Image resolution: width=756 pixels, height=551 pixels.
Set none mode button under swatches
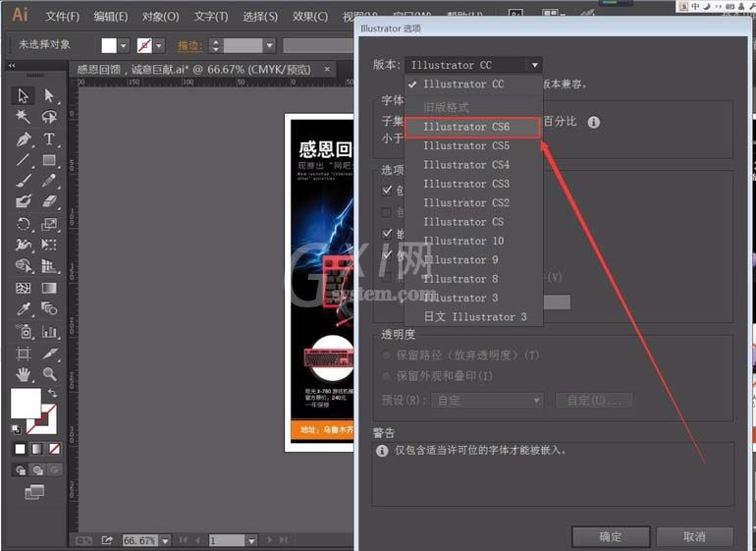click(x=54, y=449)
